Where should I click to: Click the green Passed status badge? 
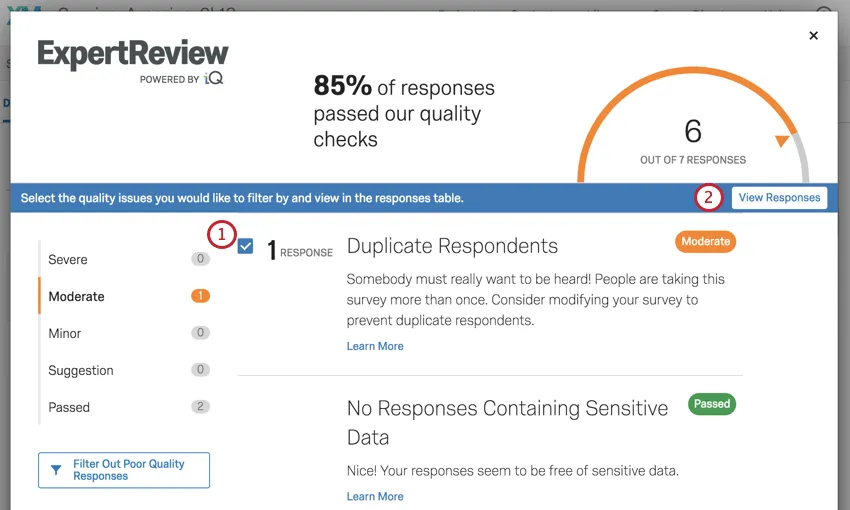coord(711,404)
